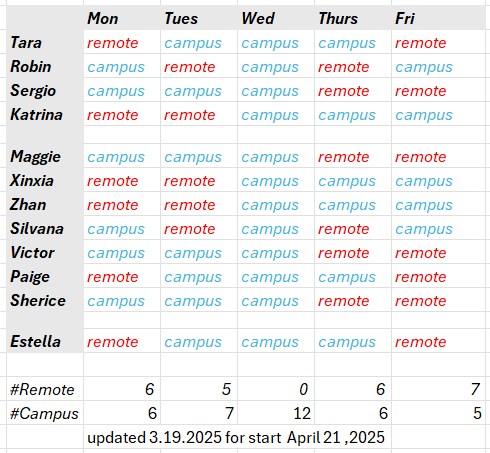Select the #Campus count for Wednesday
Image resolution: width=490 pixels, height=453 pixels.
coord(276,413)
